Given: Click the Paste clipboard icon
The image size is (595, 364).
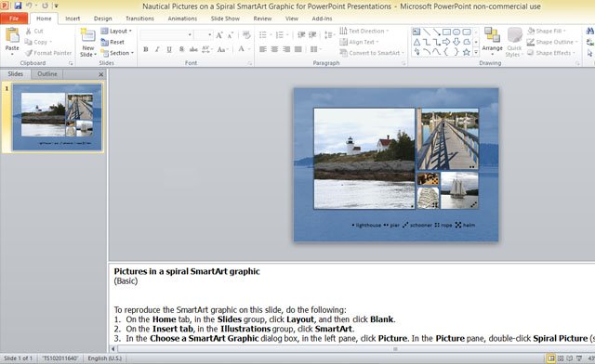Looking at the screenshot, I should coord(12,35).
